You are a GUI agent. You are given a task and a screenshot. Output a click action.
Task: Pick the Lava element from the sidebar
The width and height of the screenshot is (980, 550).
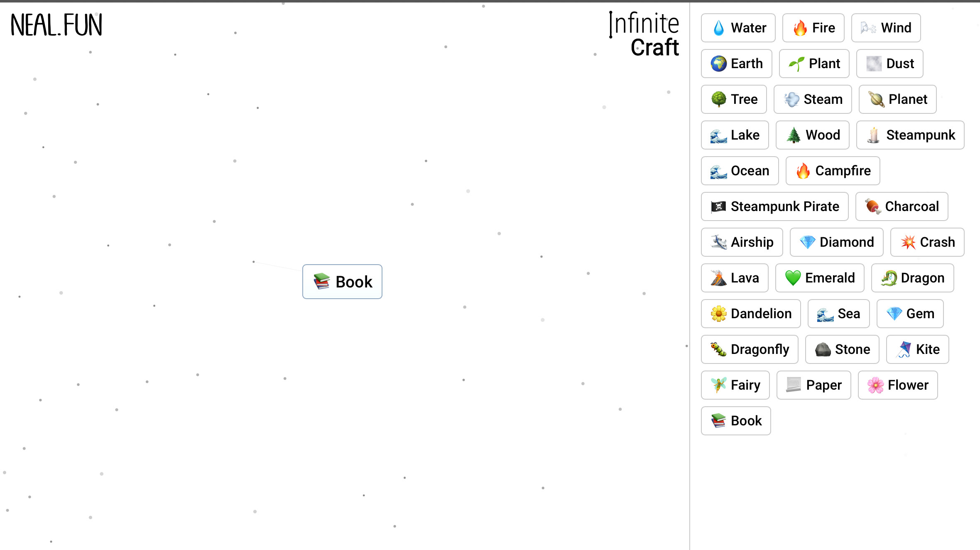(734, 278)
